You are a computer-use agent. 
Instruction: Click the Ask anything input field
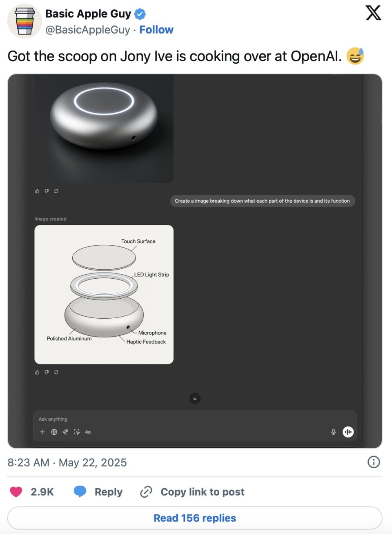[x=195, y=419]
